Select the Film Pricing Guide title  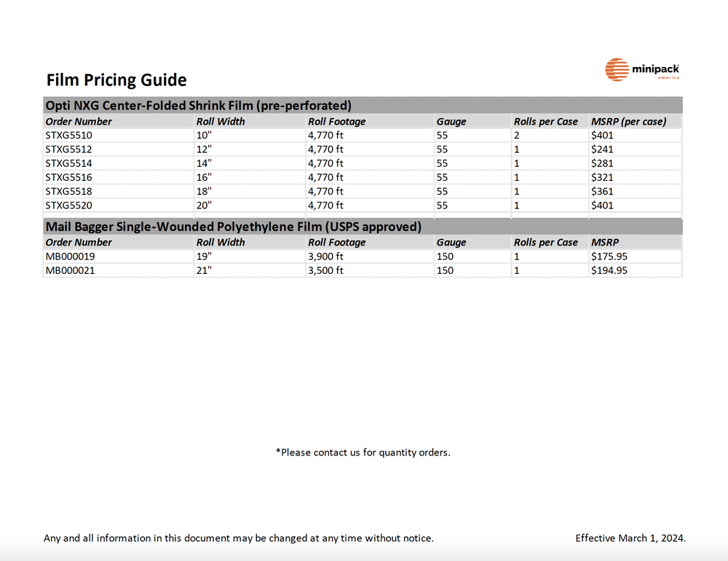[116, 80]
